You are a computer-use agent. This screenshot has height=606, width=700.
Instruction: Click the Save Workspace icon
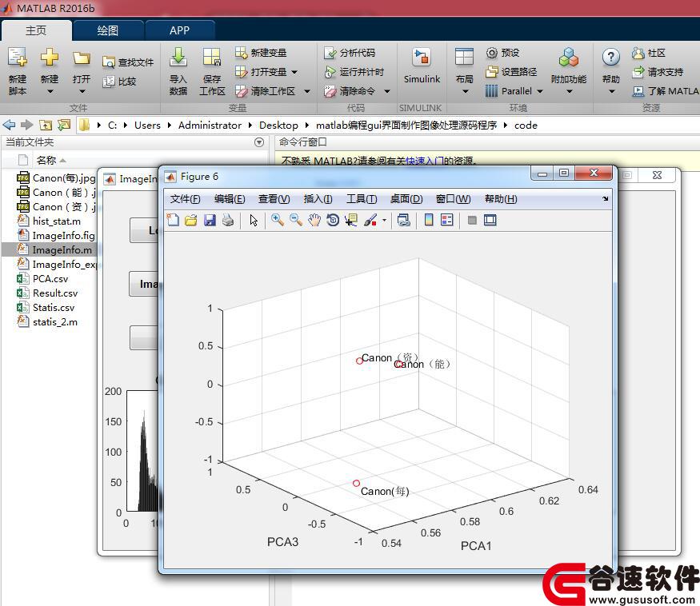click(212, 57)
